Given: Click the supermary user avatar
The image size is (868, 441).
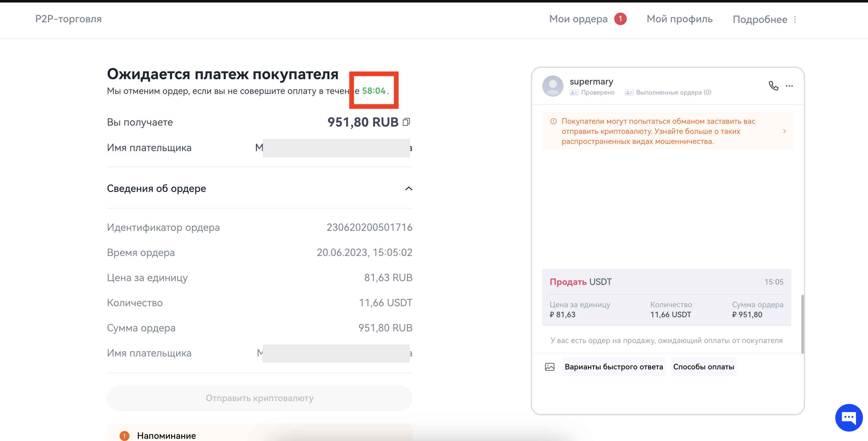Looking at the screenshot, I should click(553, 86).
